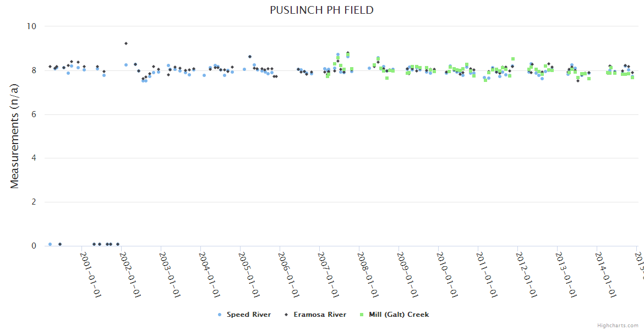Click the Speed River blue circle legend symbol
The image size is (644, 330).
220,315
